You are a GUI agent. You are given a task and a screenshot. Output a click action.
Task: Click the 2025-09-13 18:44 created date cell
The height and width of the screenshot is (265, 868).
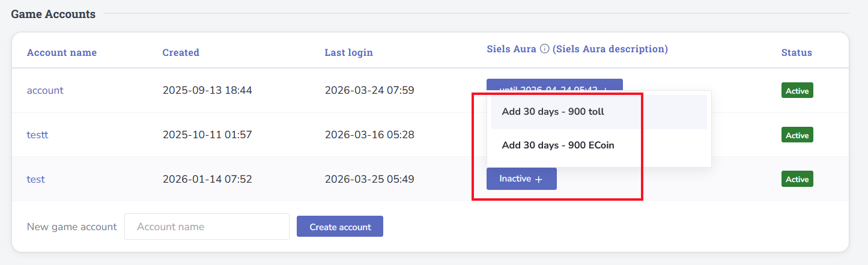(207, 91)
